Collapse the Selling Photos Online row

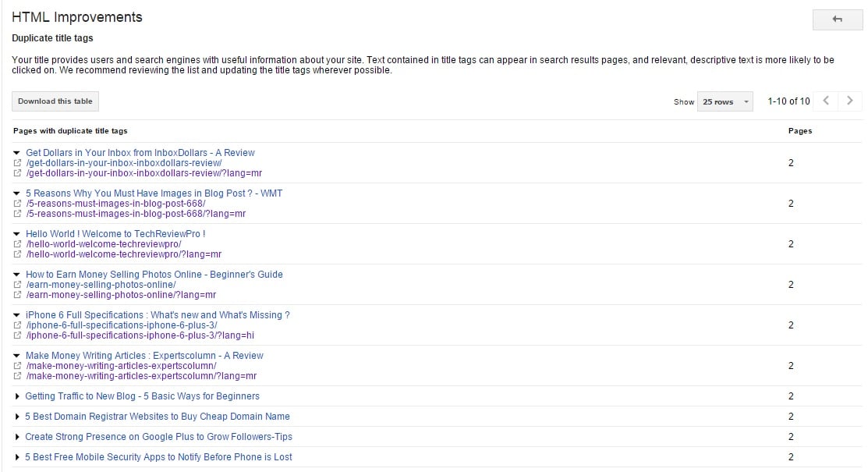(16, 274)
